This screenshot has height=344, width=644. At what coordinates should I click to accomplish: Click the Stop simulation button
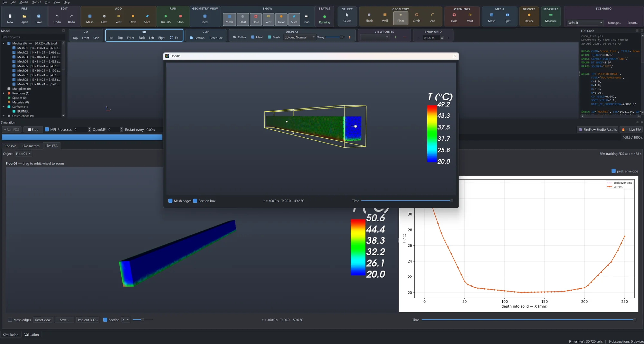click(33, 130)
